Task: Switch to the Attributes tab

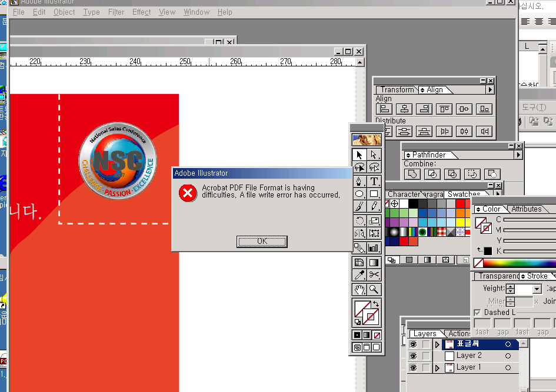Action: click(x=526, y=209)
